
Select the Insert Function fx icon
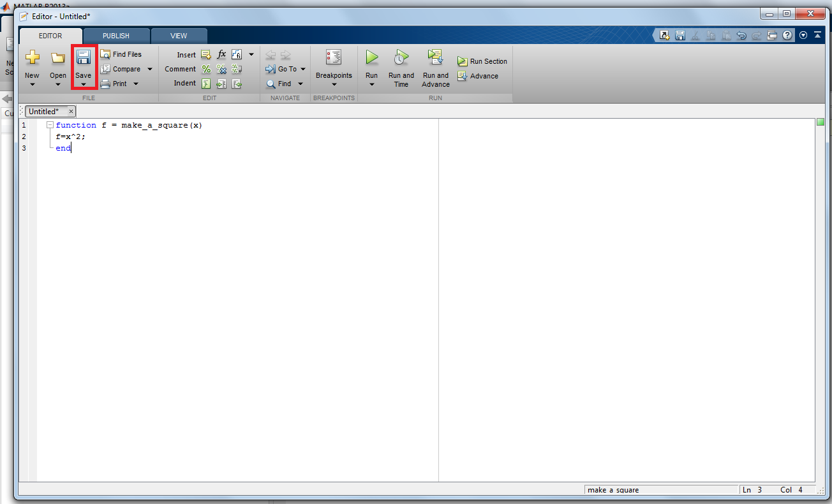(221, 54)
